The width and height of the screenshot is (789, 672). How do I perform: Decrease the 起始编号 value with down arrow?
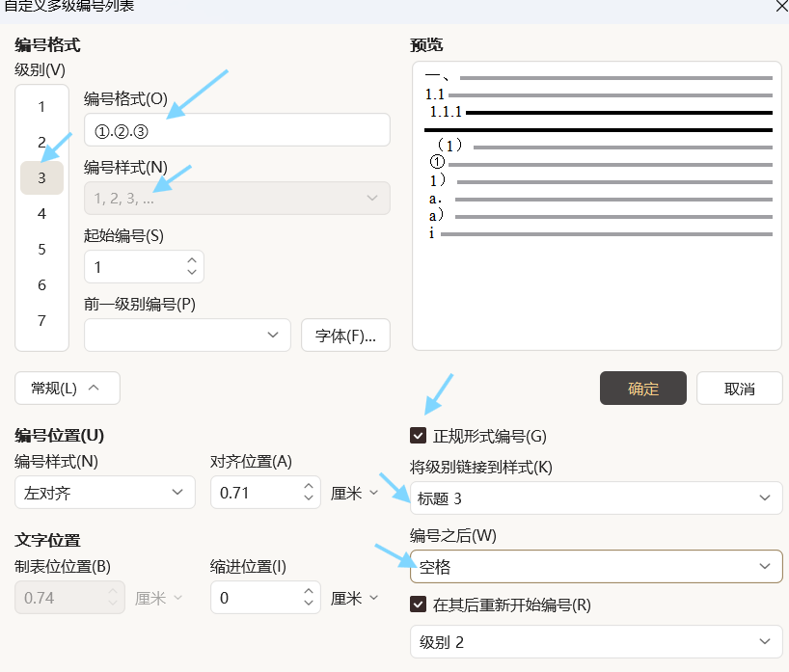tap(192, 273)
